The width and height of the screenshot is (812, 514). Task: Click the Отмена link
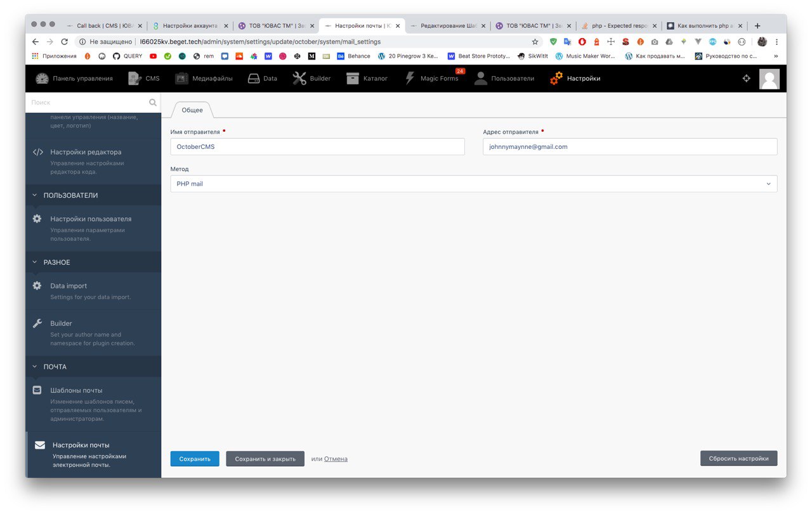336,459
